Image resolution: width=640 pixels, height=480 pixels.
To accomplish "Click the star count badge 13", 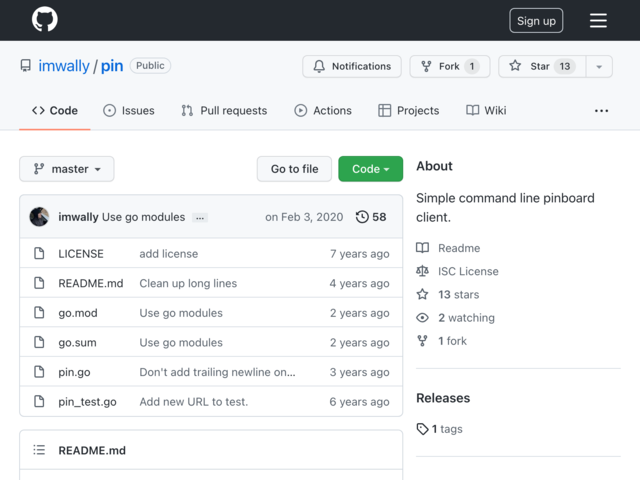I will pyautogui.click(x=565, y=66).
